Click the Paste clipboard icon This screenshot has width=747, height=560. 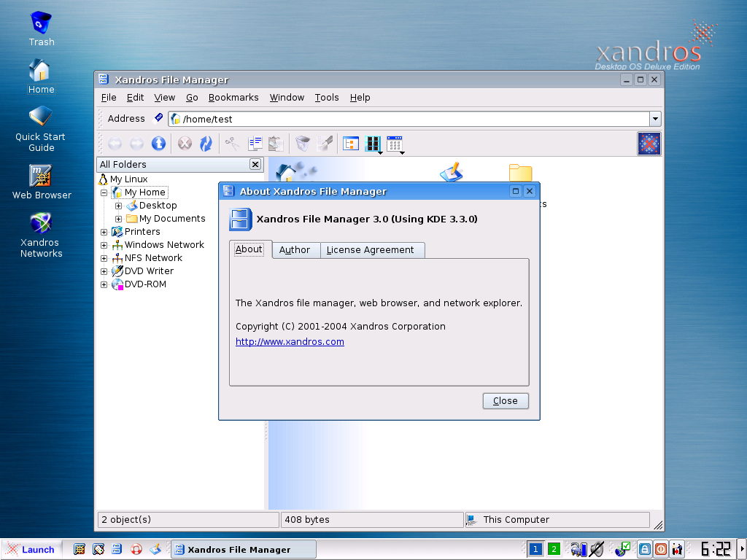(276, 144)
